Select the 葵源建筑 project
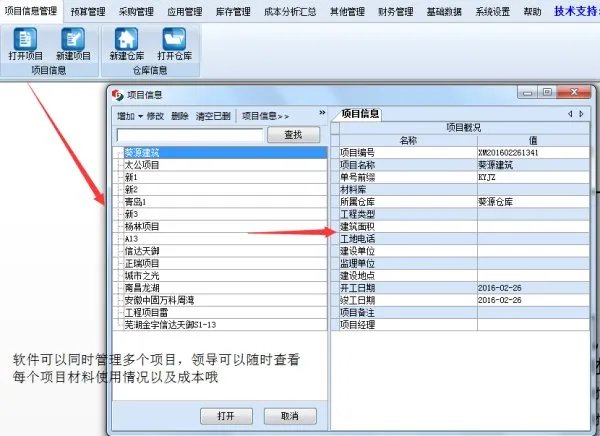This screenshot has width=600, height=436. [225, 153]
